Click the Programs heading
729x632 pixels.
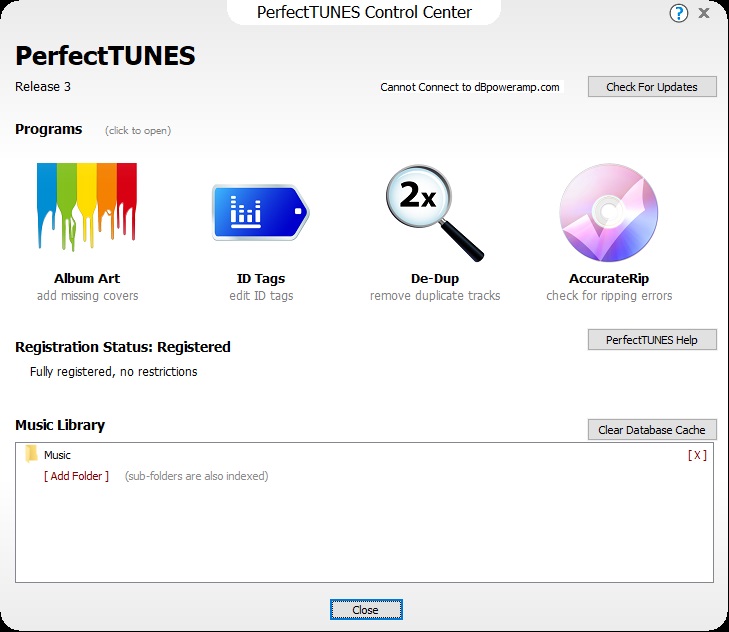pyautogui.click(x=48, y=129)
